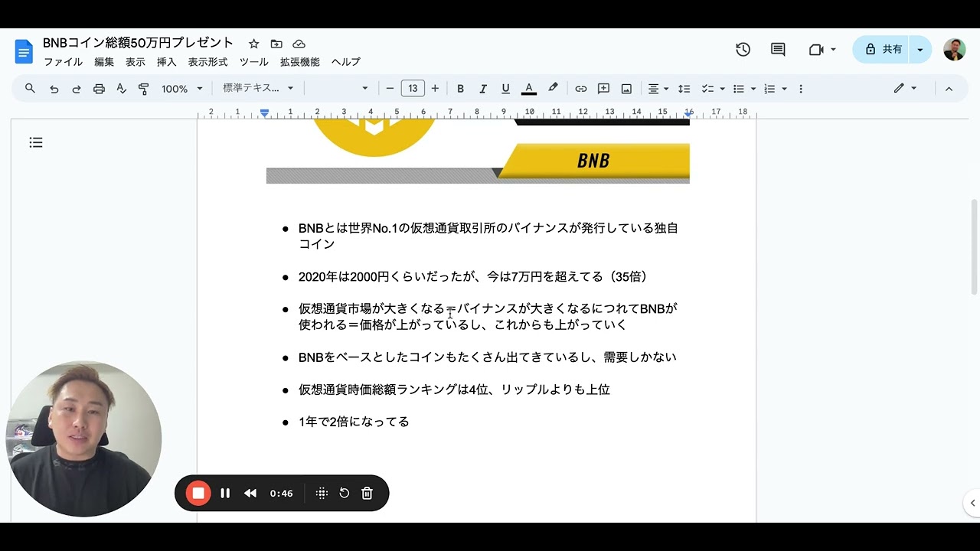
Task: Star the BNB document
Action: pos(253,44)
